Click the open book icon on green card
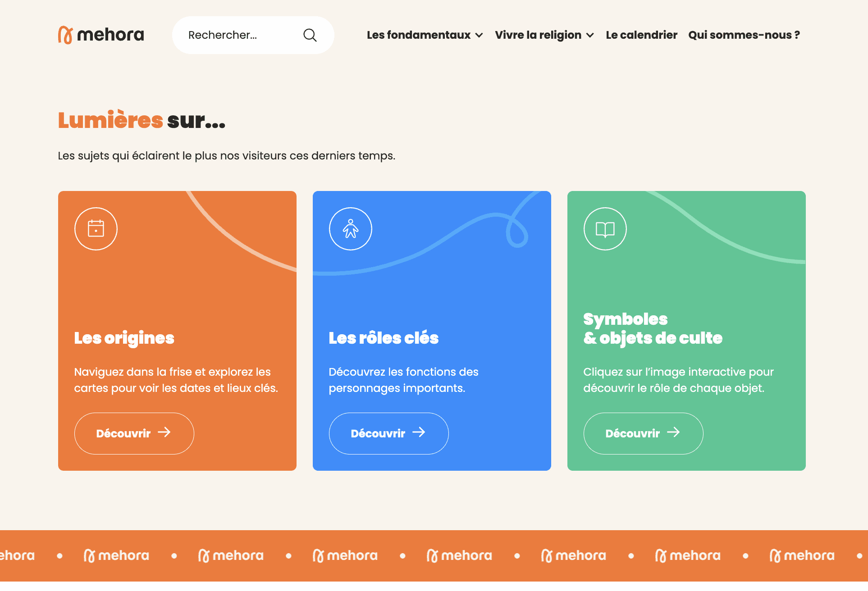This screenshot has height=591, width=868. [x=605, y=229]
